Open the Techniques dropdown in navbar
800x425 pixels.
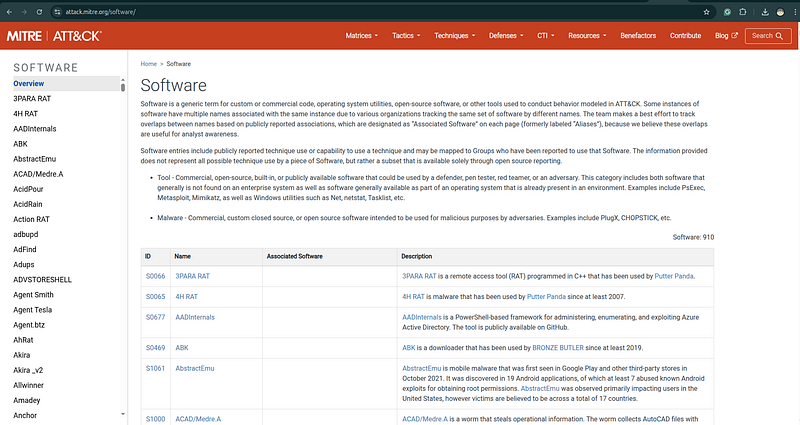(x=455, y=36)
